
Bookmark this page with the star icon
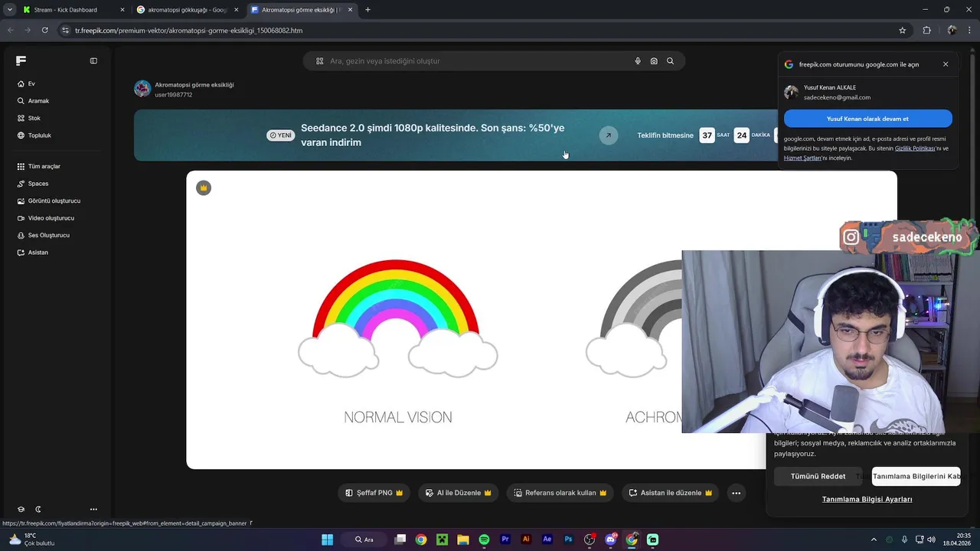pos(903,31)
